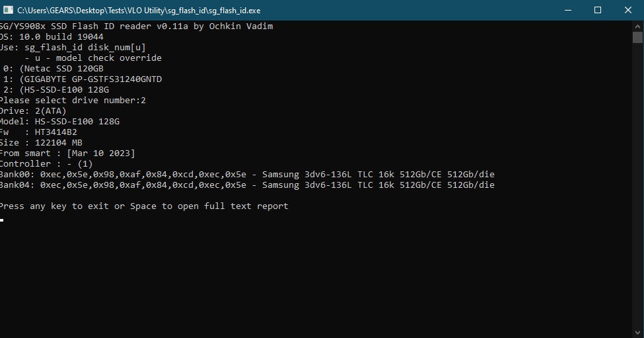644x338 pixels.
Task: Click the Bank04 flash ID line
Action: (246, 185)
